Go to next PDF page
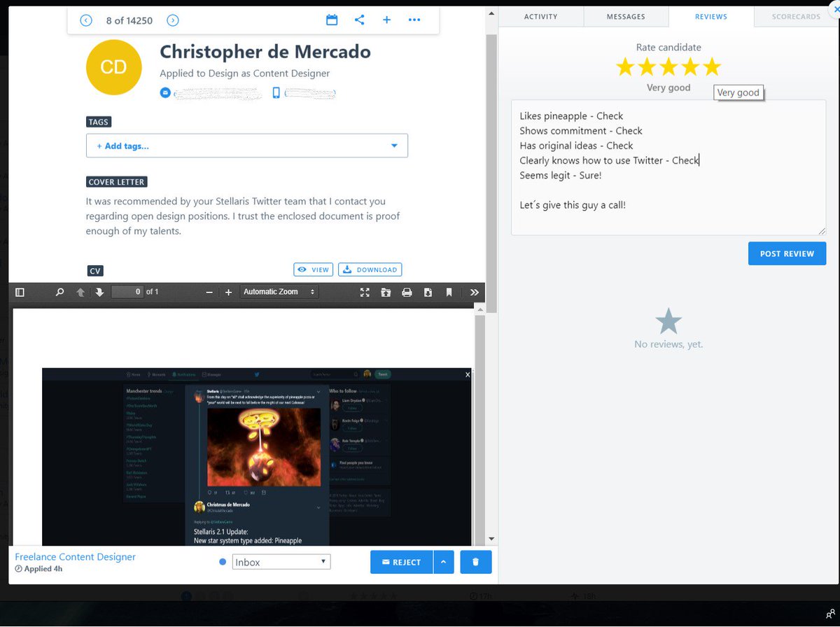The width and height of the screenshot is (840, 627). [x=99, y=292]
